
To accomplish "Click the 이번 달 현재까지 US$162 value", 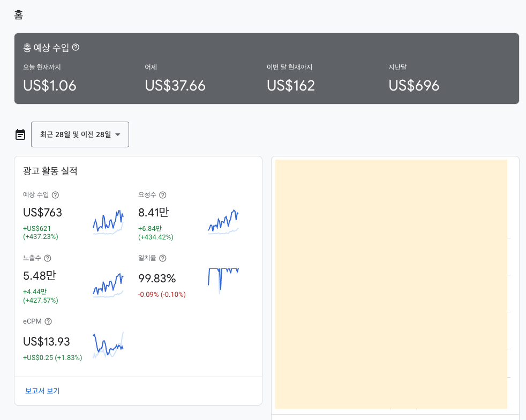I will pyautogui.click(x=291, y=86).
